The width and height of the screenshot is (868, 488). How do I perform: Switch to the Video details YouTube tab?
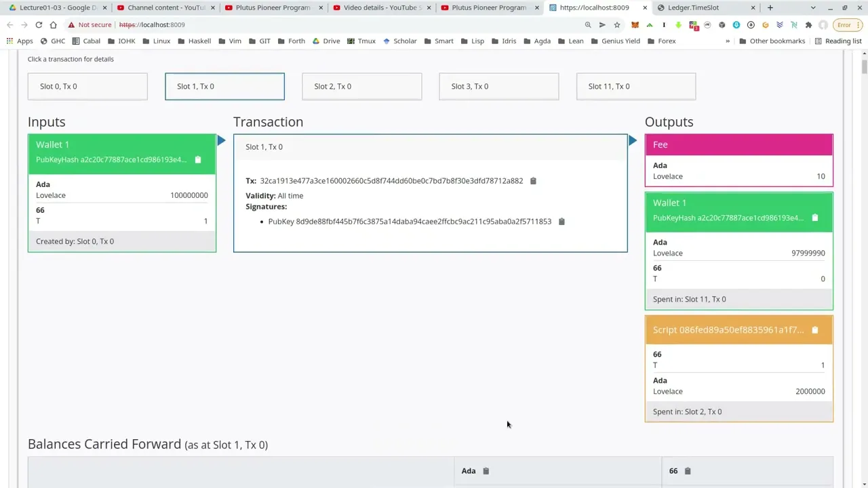tap(382, 7)
